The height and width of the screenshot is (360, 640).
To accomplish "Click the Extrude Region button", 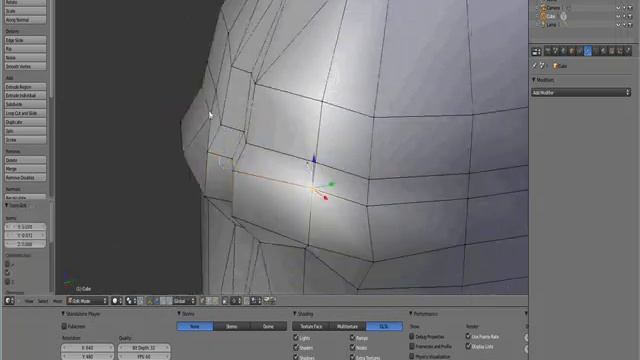I will click(25, 87).
